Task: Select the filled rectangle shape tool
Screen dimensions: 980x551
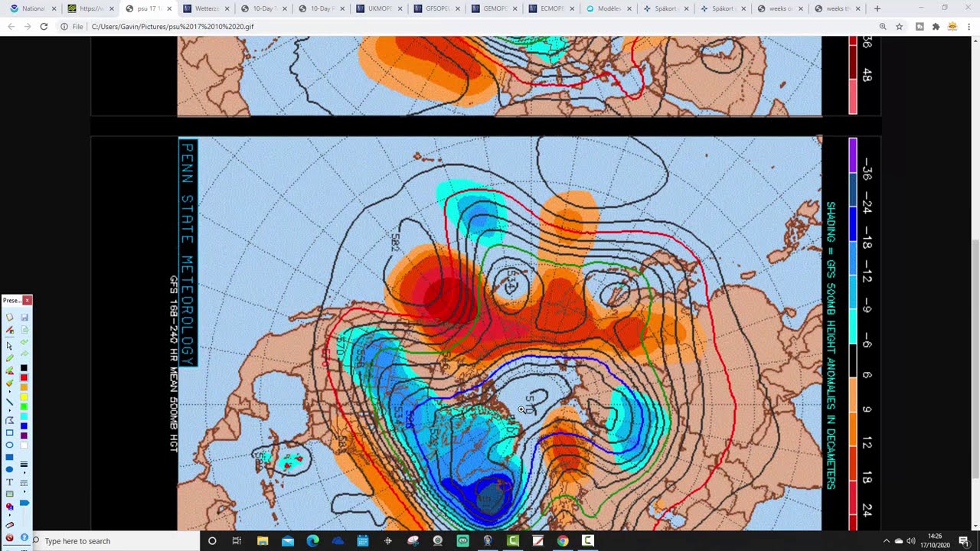Action: click(x=9, y=457)
